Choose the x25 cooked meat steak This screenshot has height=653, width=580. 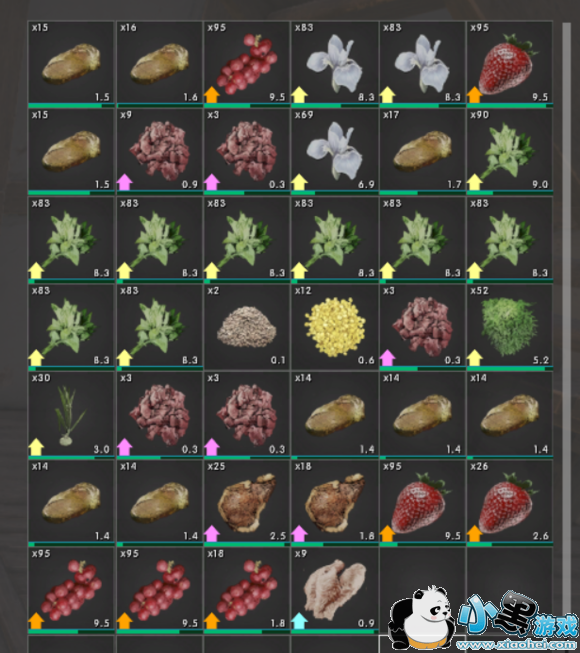[x=247, y=502]
